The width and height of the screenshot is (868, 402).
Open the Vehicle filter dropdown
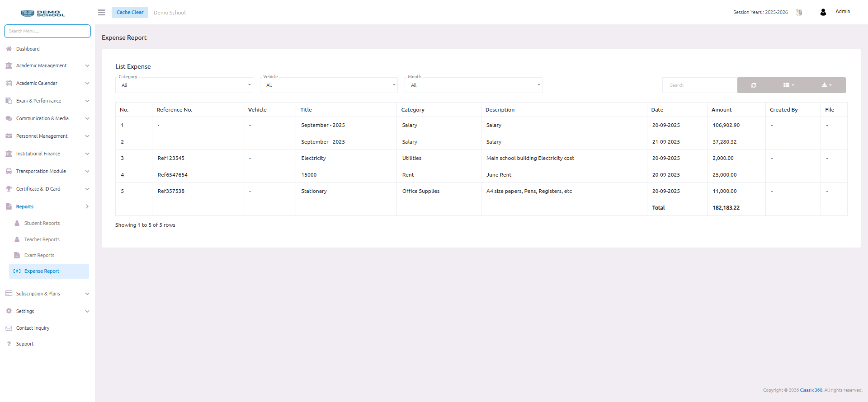(329, 85)
